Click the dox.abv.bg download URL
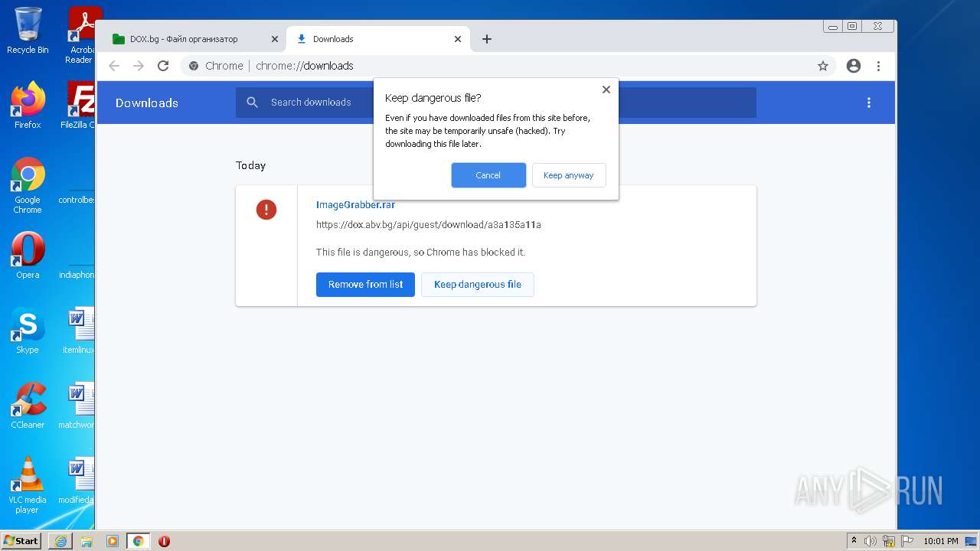The width and height of the screenshot is (980, 551). tap(429, 225)
